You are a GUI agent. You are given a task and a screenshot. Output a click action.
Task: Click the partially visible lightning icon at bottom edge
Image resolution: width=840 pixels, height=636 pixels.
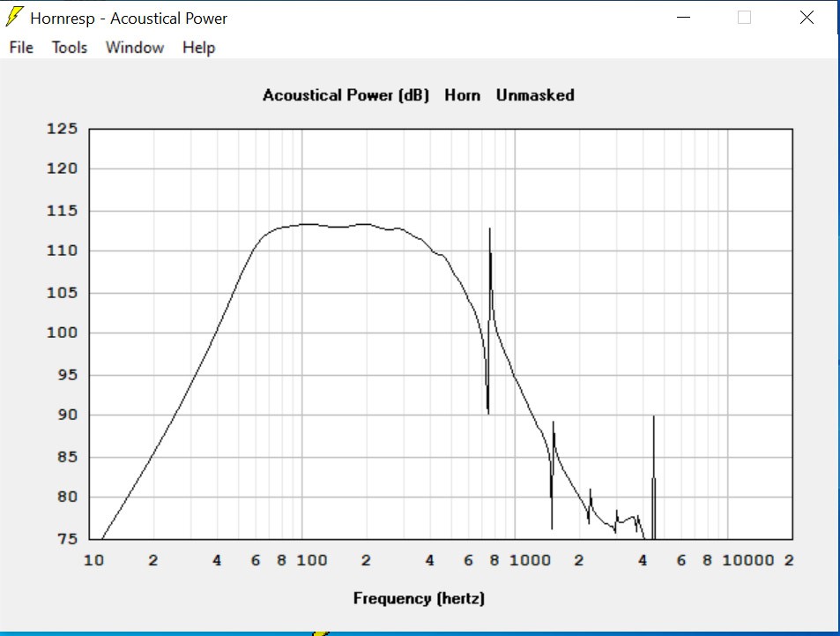coord(322,632)
